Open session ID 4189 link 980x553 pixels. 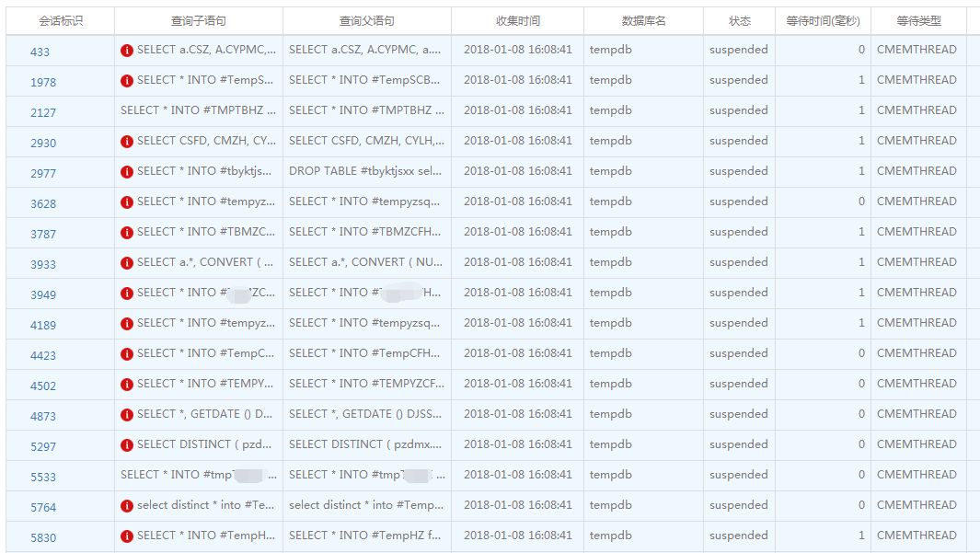(x=43, y=326)
